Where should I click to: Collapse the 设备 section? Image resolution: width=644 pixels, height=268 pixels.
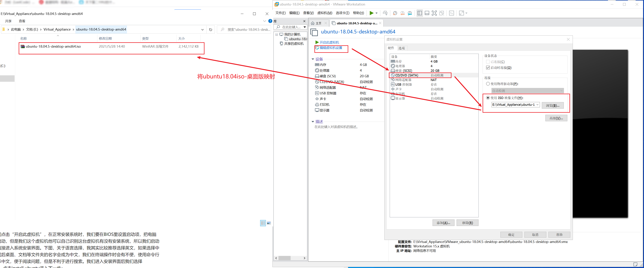[x=313, y=59]
